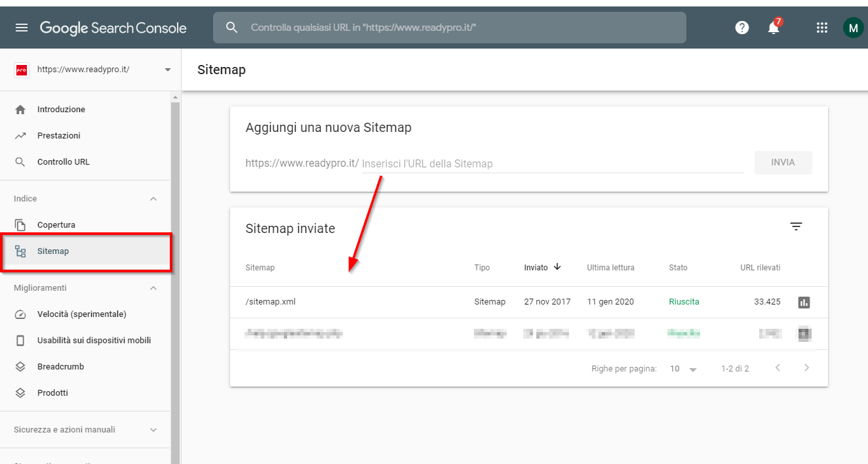The height and width of the screenshot is (464, 868).
Task: Click the Riuscita status text
Action: [x=684, y=302]
